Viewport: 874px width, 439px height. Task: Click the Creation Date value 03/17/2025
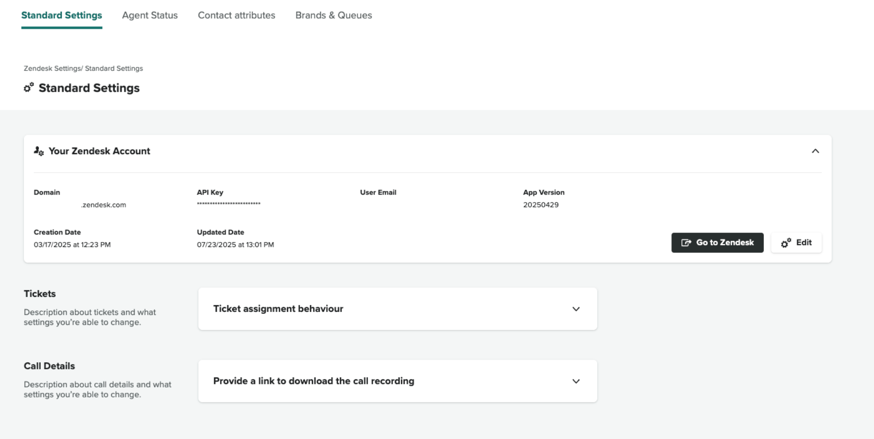pos(72,245)
